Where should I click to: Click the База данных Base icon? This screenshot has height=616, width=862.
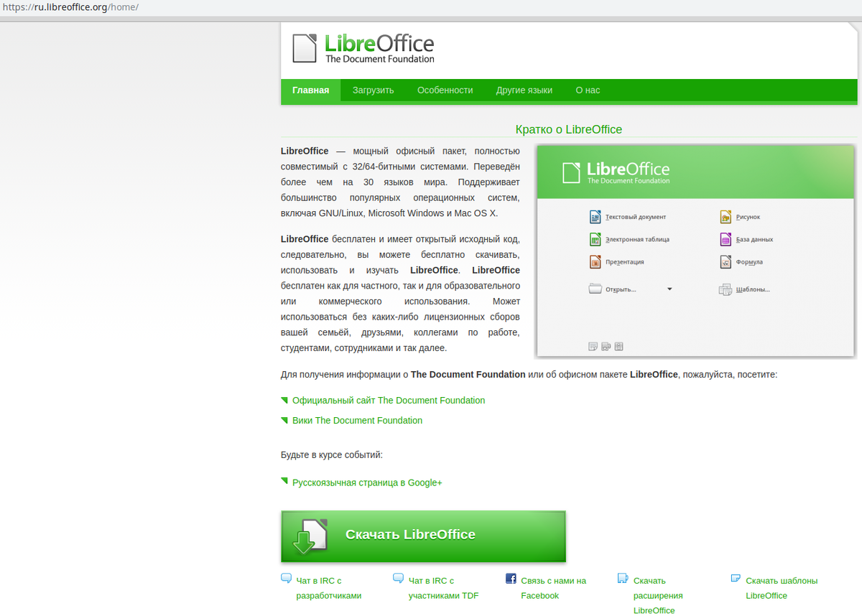point(726,239)
